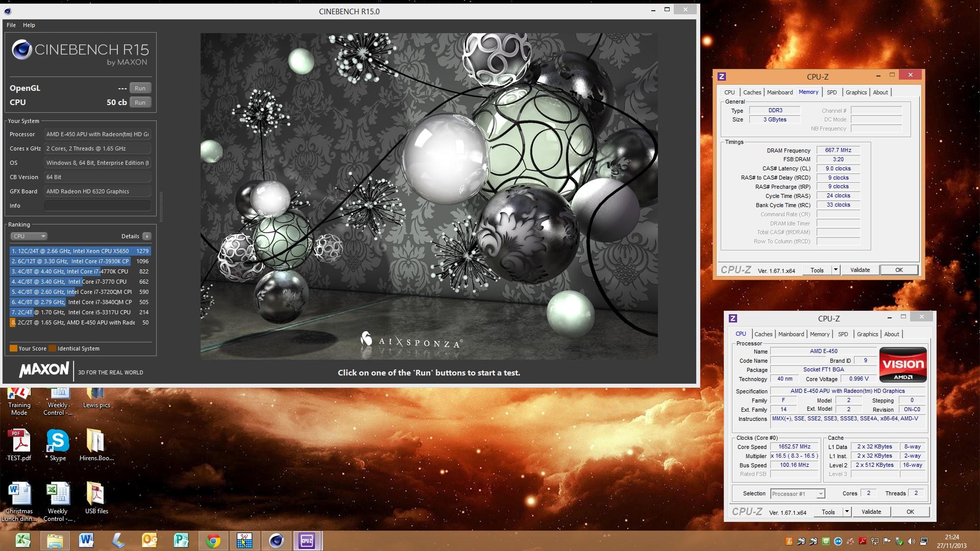
Task: Click Tools button in upper CPU-Z window
Action: (x=817, y=270)
